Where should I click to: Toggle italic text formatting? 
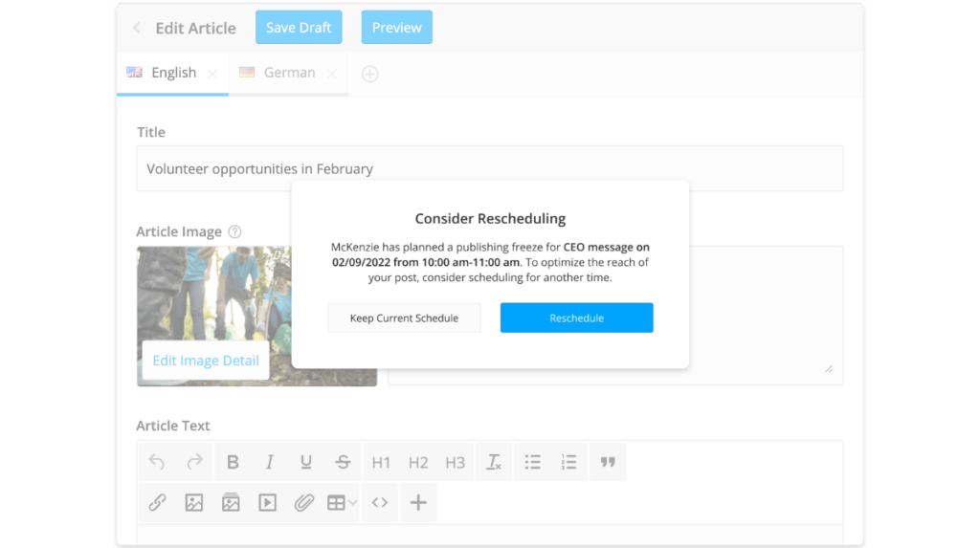pyautogui.click(x=269, y=462)
